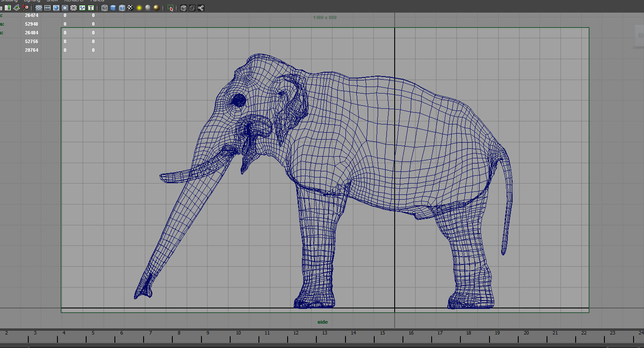Viewport: 644px width, 348px height.
Task: Toggle the X-ray display cube icon
Action: tap(184, 8)
